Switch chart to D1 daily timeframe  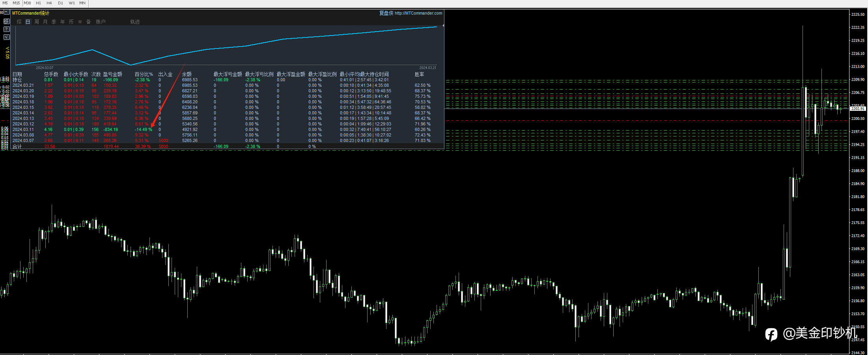tap(60, 3)
